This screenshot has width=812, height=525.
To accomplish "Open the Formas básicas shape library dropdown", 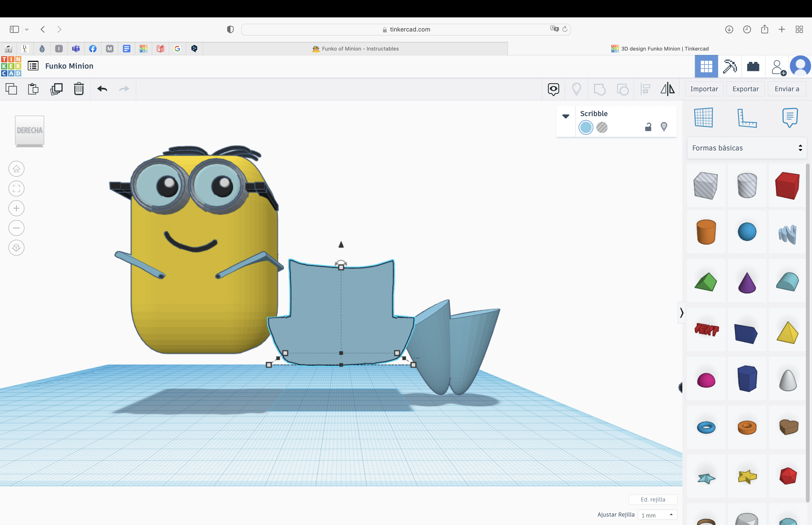I will (x=747, y=148).
